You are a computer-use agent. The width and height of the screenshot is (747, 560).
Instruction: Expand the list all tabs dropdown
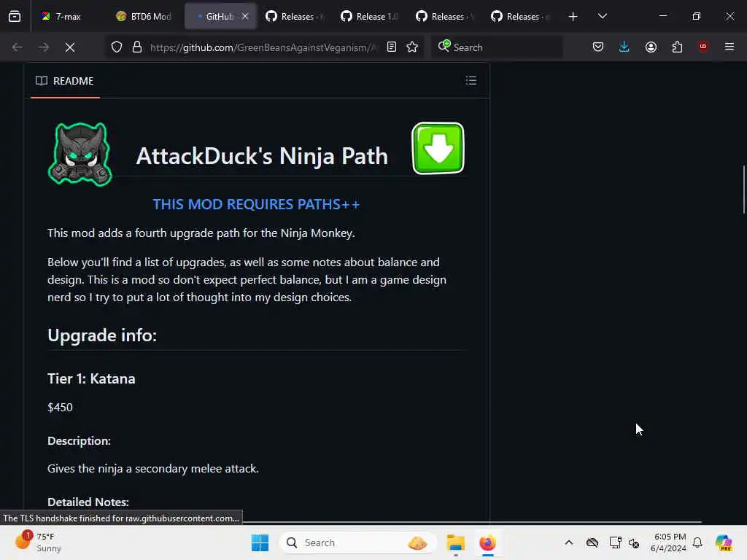[x=602, y=17]
